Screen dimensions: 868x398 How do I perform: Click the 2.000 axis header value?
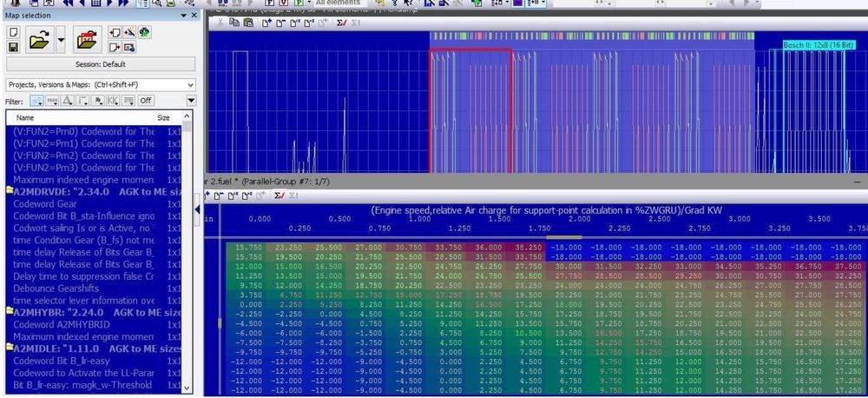click(x=580, y=219)
